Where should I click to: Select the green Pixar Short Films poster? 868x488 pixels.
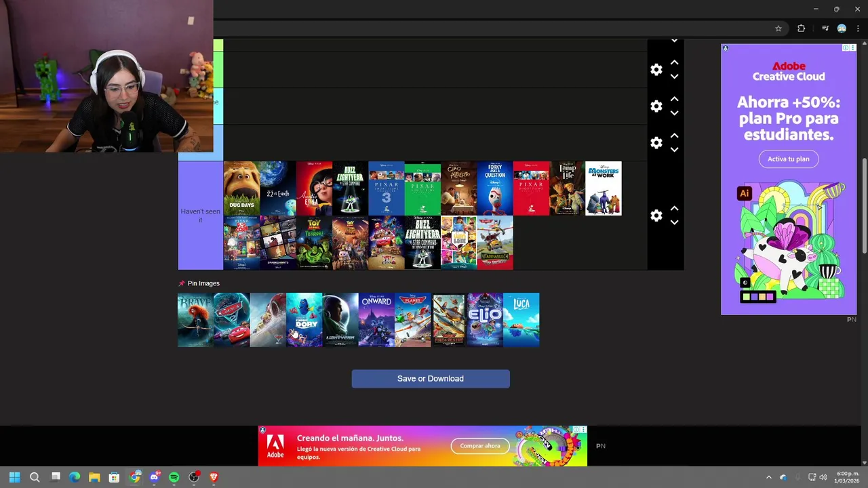422,188
